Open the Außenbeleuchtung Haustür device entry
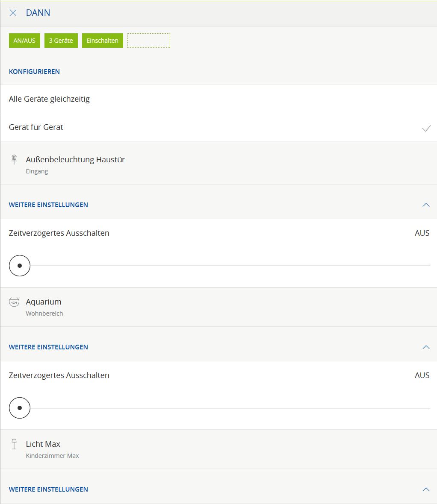Image resolution: width=437 pixels, height=504 pixels. click(75, 164)
